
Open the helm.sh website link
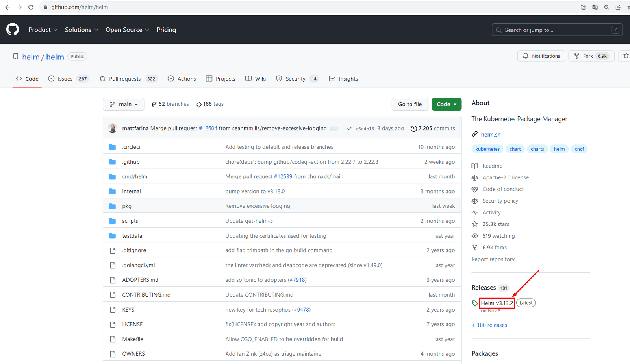[x=491, y=135]
